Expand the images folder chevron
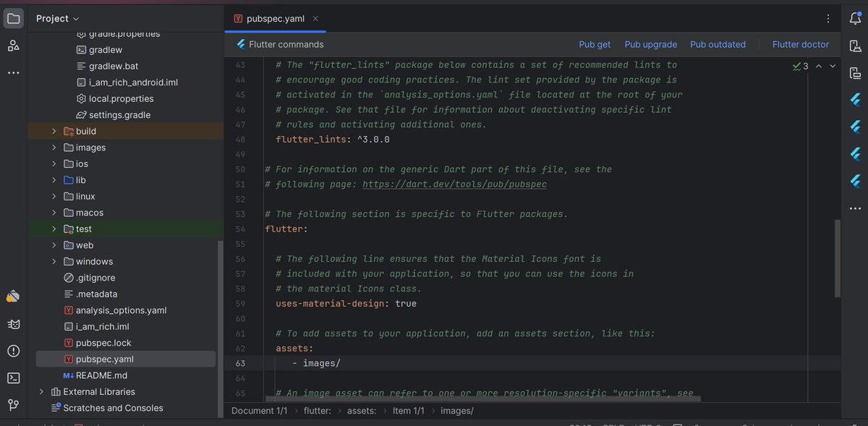 coord(54,148)
